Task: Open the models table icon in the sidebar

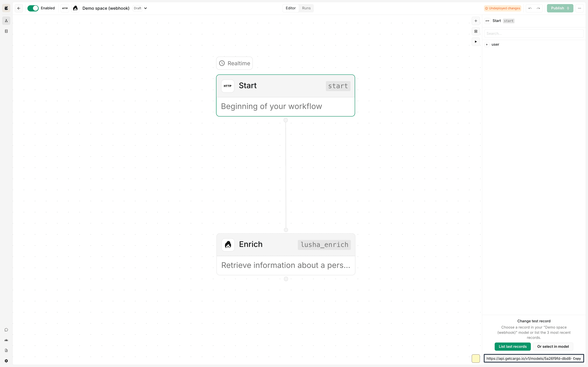Action: click(x=6, y=31)
